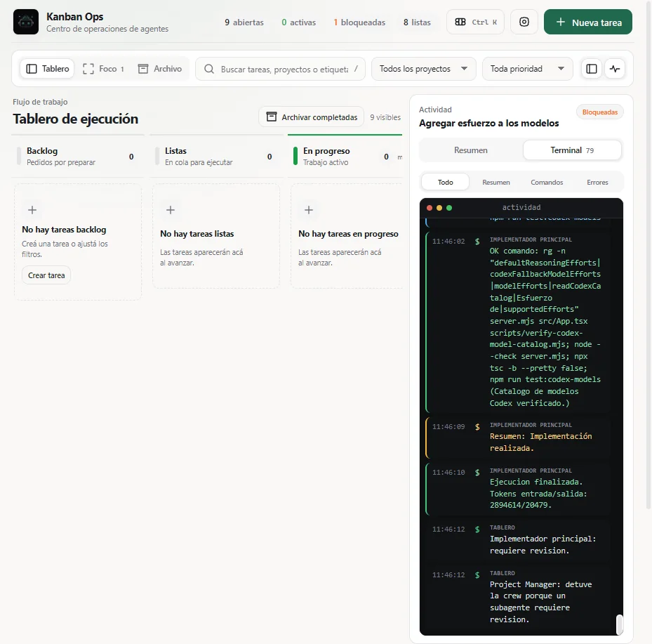Click the Crear tarea button
Viewport: 652px width, 644px height.
click(x=46, y=275)
